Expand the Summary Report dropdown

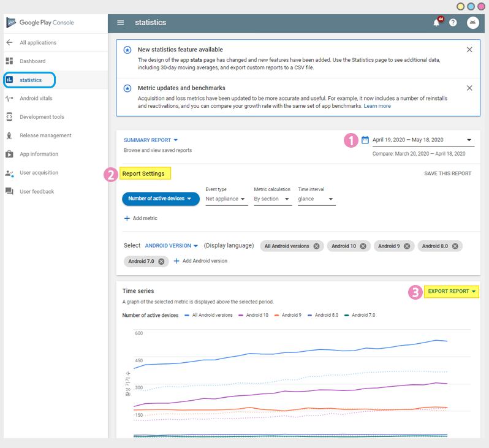pos(151,140)
